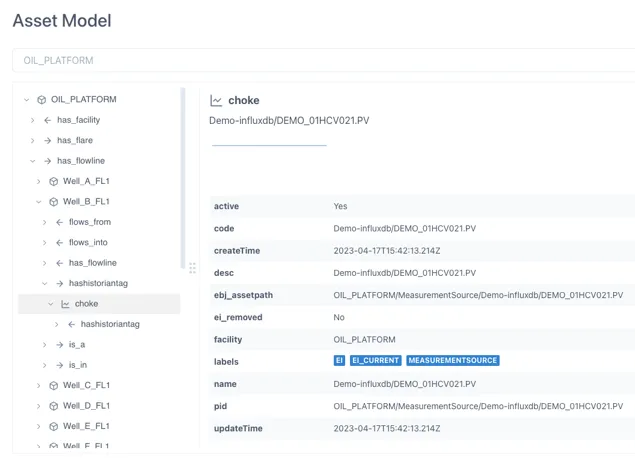Image resolution: width=635 pixels, height=458 pixels.
Task: Click the code value Demo-influxdb/DEMO_01HCV021.PV
Action: (405, 228)
